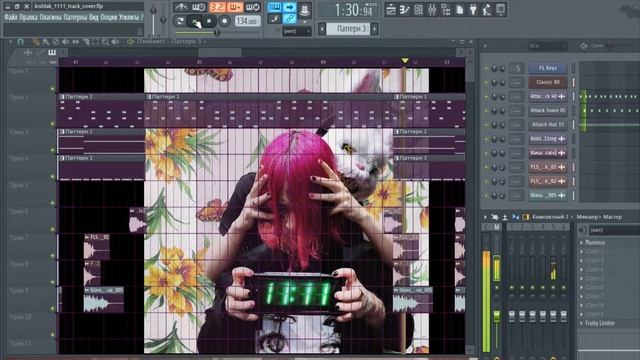The image size is (640, 360).
Task: Click the metronome icon
Action: [181, 7]
